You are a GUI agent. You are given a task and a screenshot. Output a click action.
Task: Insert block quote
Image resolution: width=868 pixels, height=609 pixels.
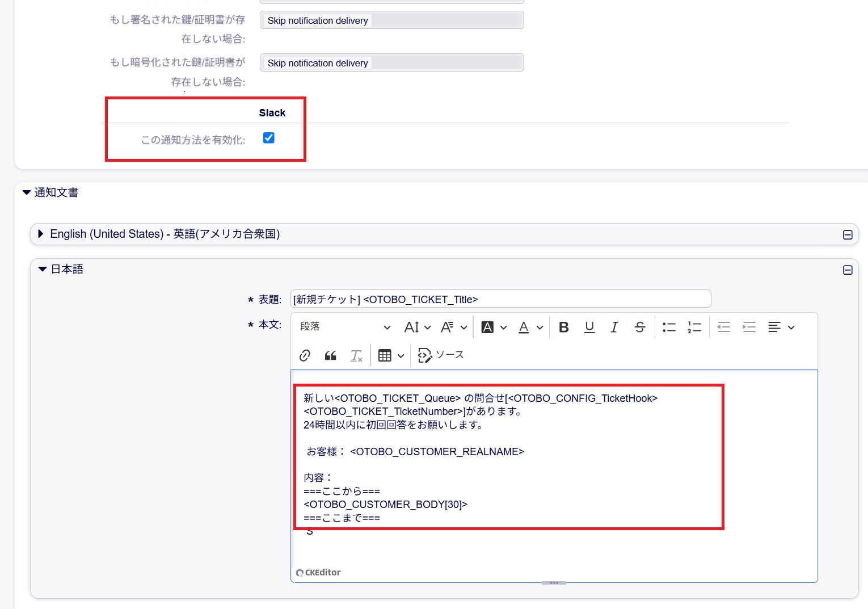coord(331,355)
